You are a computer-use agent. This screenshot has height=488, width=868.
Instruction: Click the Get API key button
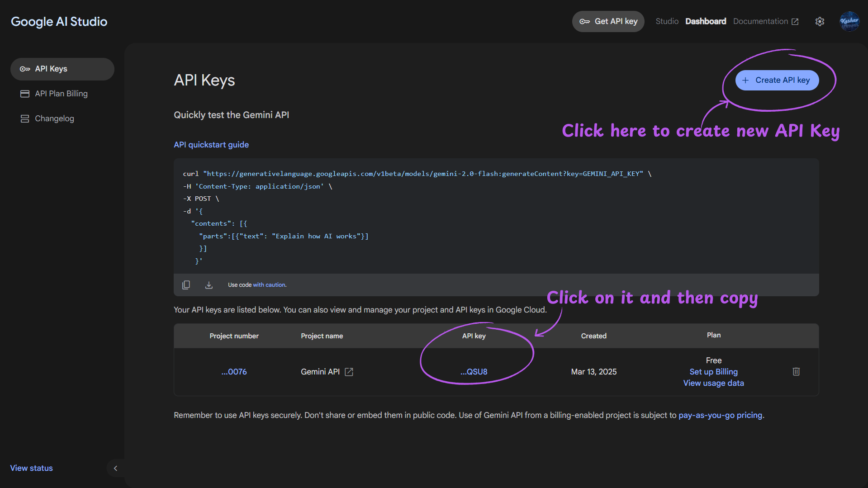point(608,21)
